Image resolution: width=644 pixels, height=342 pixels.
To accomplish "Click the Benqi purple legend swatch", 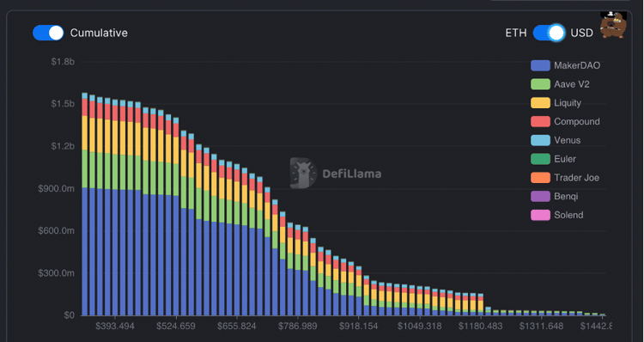I will click(x=540, y=197).
